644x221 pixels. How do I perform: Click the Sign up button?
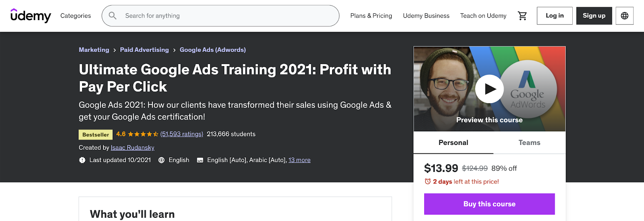[x=594, y=16]
